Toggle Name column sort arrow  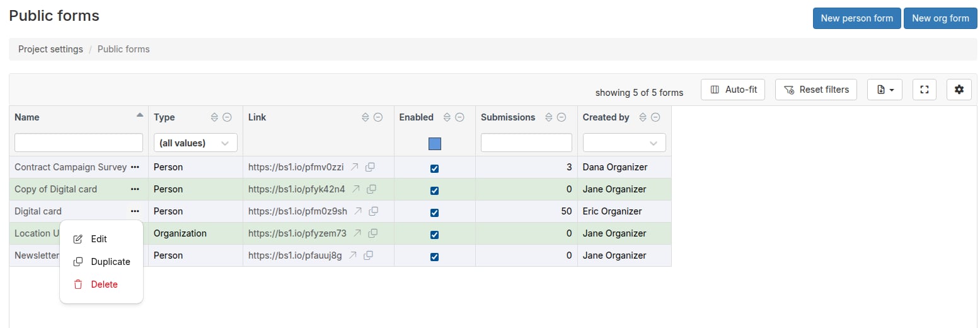[139, 115]
